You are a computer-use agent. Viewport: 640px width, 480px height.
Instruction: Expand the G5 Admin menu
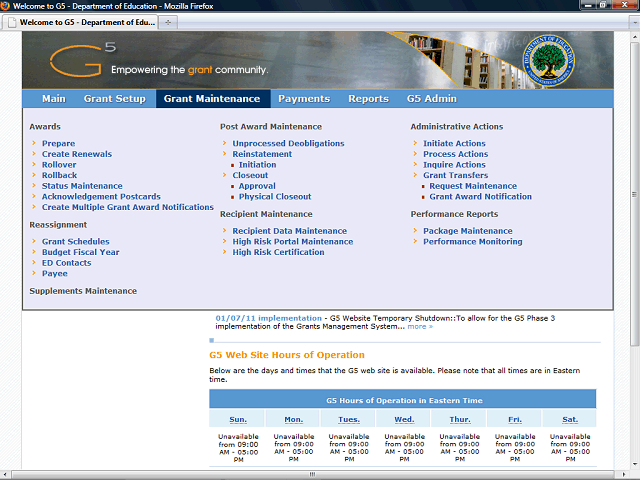431,99
